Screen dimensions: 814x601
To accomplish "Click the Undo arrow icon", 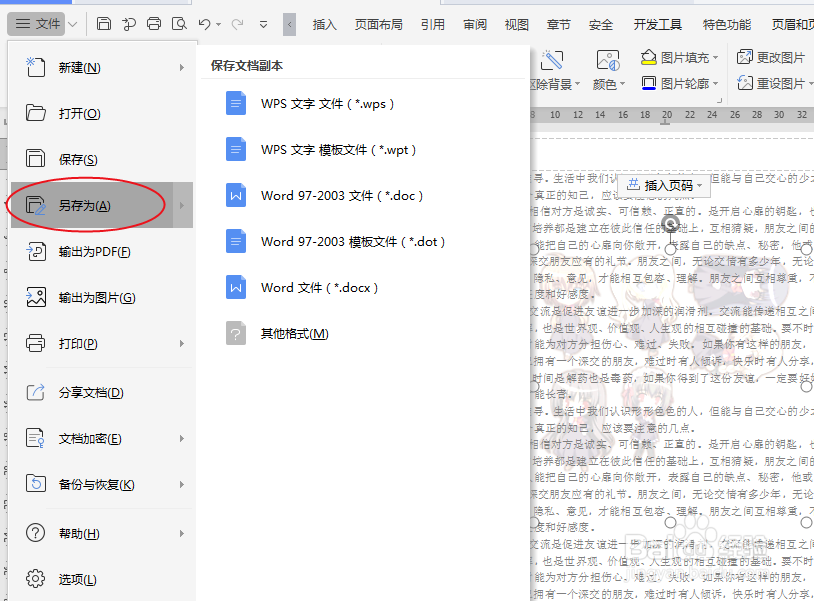I will click(205, 24).
